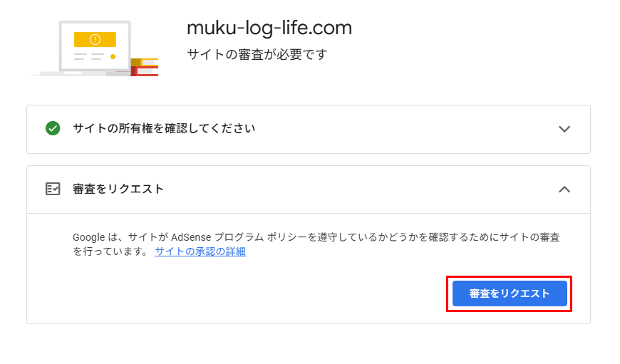Click the exclamation warning icon on laptop illustration

(x=95, y=39)
